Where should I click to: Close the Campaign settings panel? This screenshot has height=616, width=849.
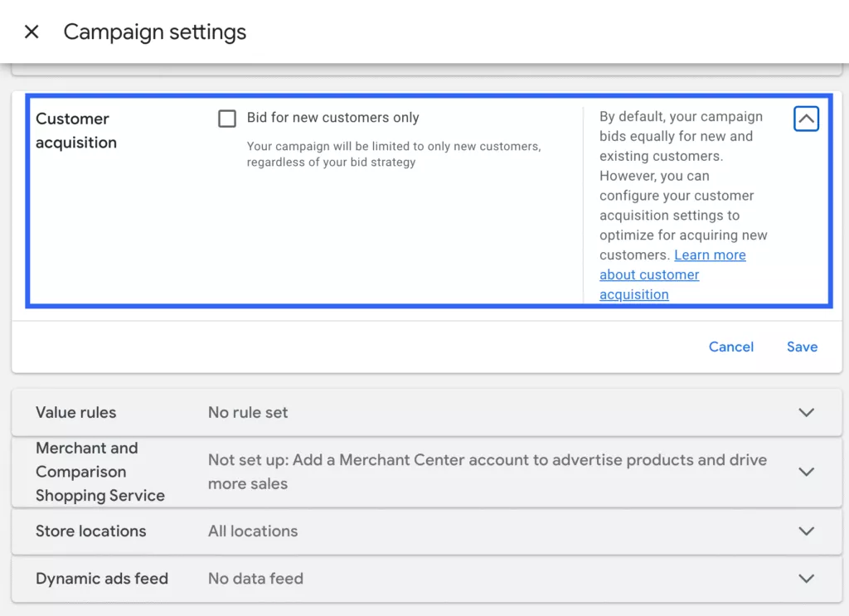(x=32, y=32)
